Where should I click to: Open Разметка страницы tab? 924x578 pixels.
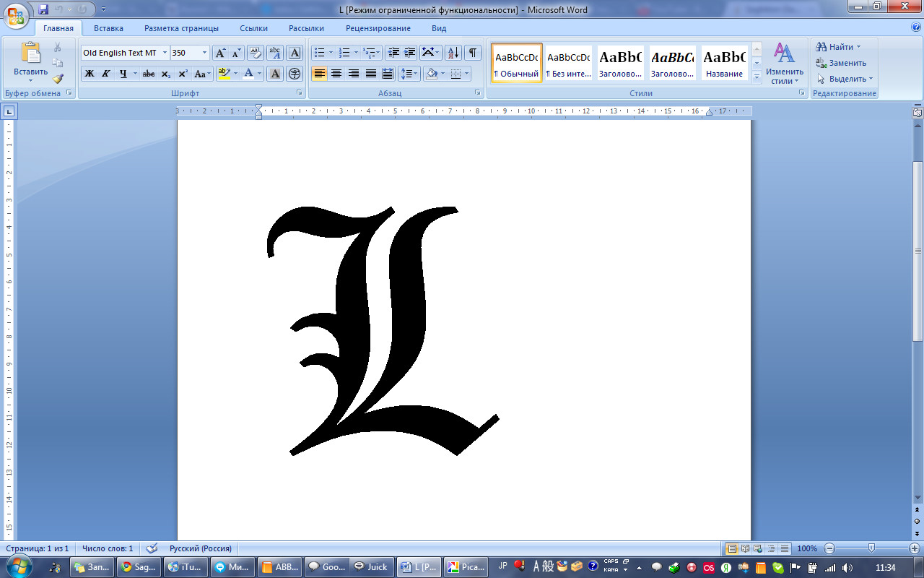tap(181, 28)
